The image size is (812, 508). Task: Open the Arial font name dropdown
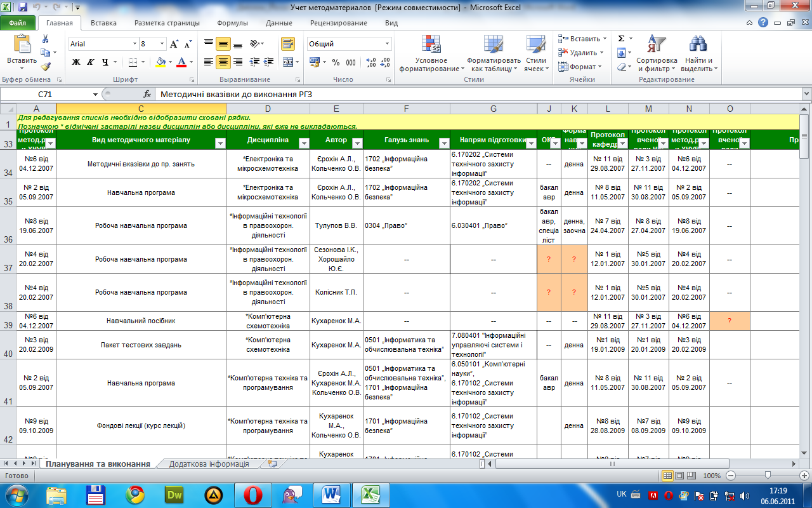tap(134, 44)
